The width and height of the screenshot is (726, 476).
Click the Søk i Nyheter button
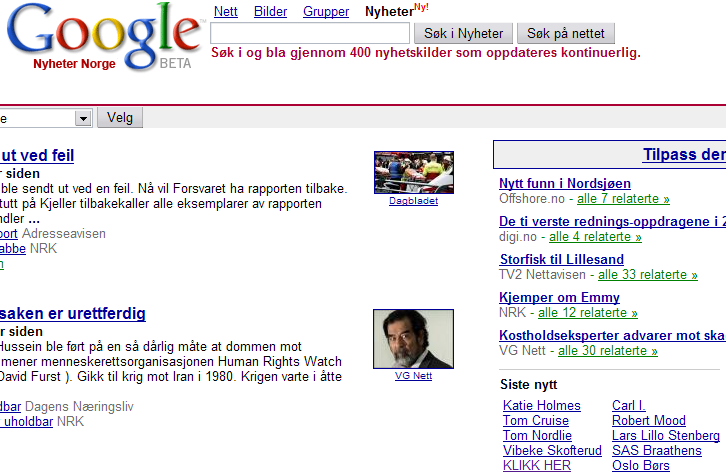point(463,33)
